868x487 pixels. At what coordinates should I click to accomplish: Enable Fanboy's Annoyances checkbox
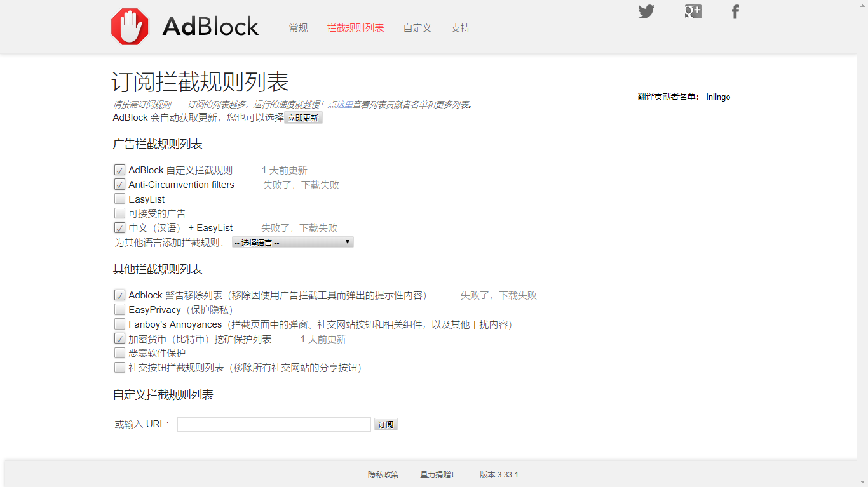pos(119,324)
